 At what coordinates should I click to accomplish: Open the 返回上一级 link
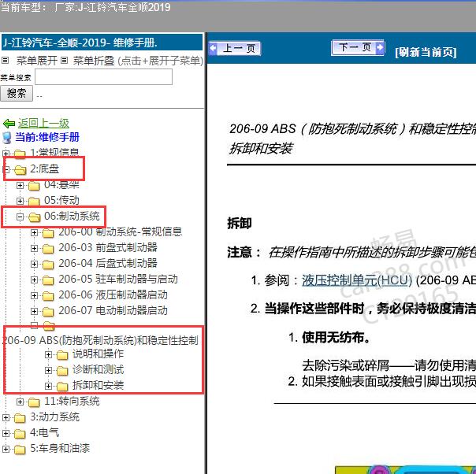(x=43, y=123)
